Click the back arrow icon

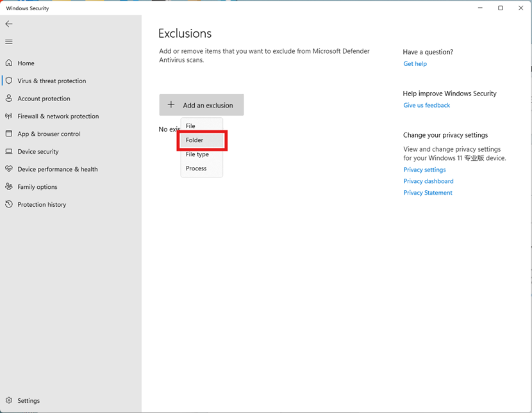tap(9, 24)
